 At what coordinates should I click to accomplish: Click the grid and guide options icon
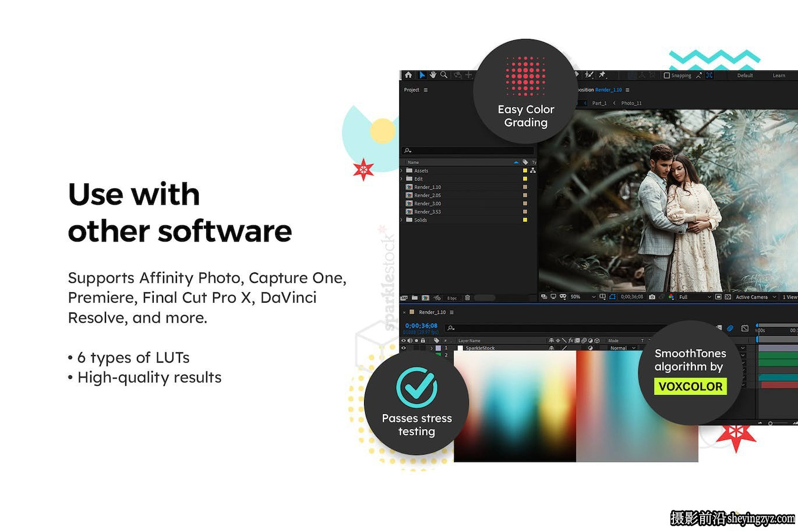[x=602, y=297]
